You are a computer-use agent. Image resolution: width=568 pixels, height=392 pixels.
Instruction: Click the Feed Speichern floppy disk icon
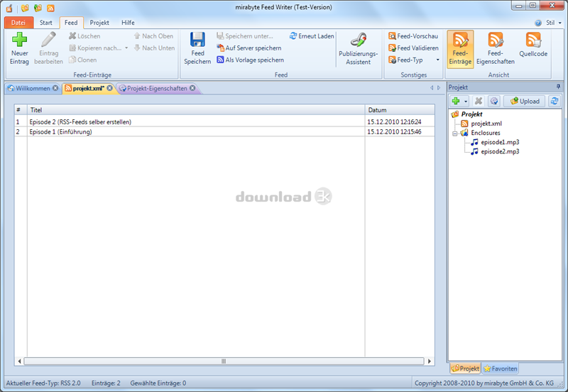coord(197,40)
